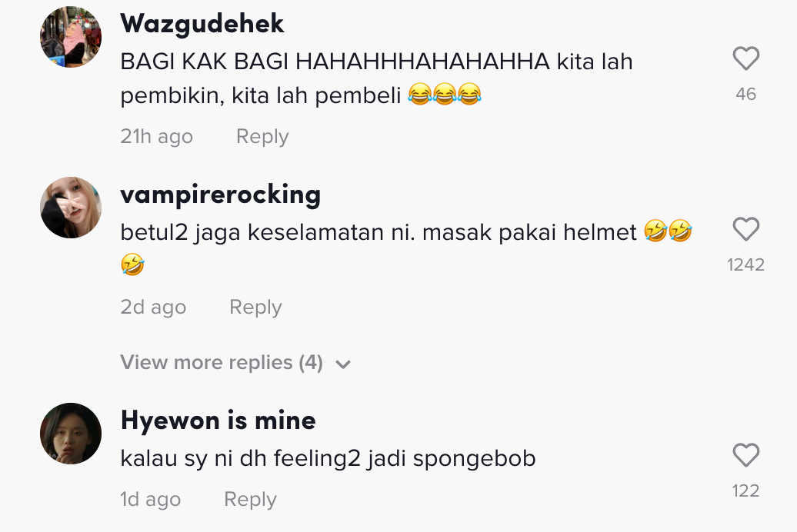Expand View more replies (4)
Viewport: 797px width, 532px height.
(x=222, y=363)
